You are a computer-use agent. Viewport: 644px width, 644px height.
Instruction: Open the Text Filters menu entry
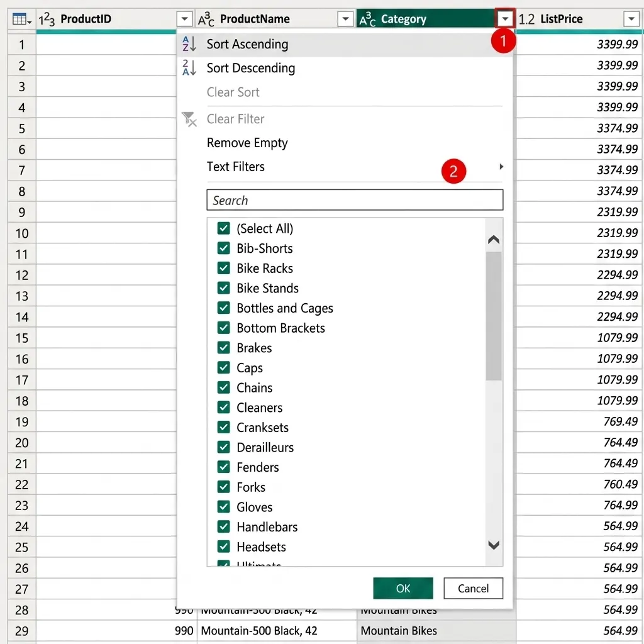pos(345,167)
